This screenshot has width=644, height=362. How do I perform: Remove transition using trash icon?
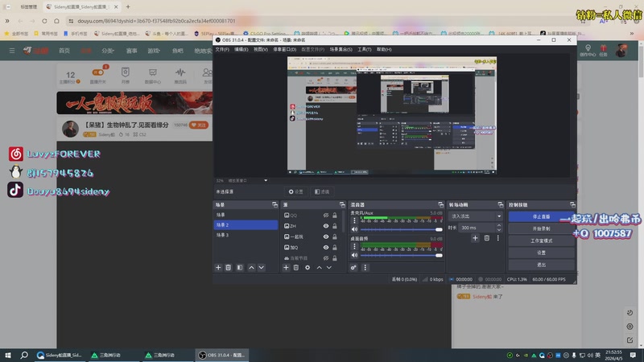click(x=487, y=238)
